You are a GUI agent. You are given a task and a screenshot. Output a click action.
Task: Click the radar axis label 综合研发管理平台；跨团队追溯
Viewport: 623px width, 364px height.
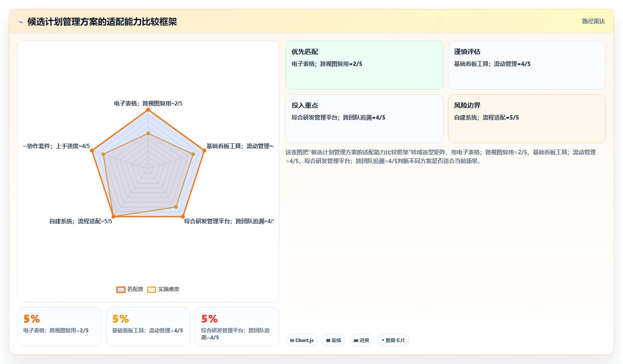point(229,221)
